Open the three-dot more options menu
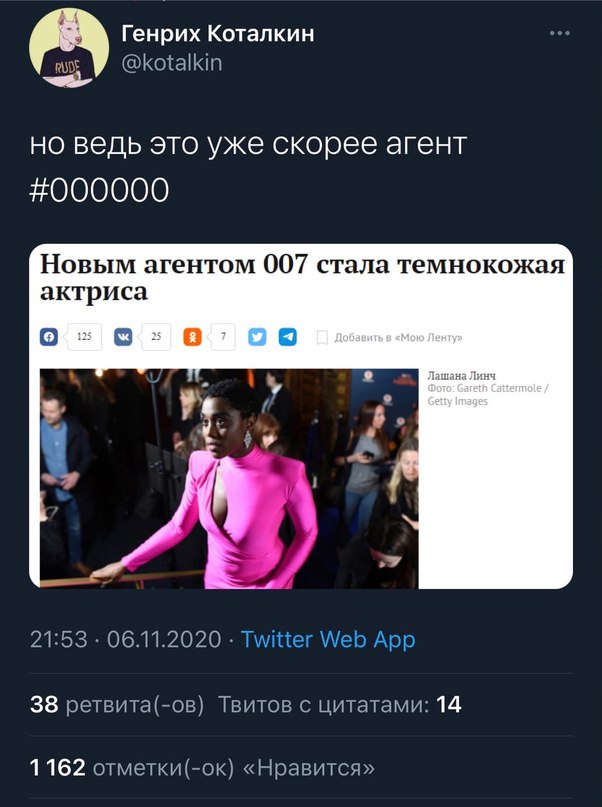Screen dimensions: 602x807 tap(559, 33)
